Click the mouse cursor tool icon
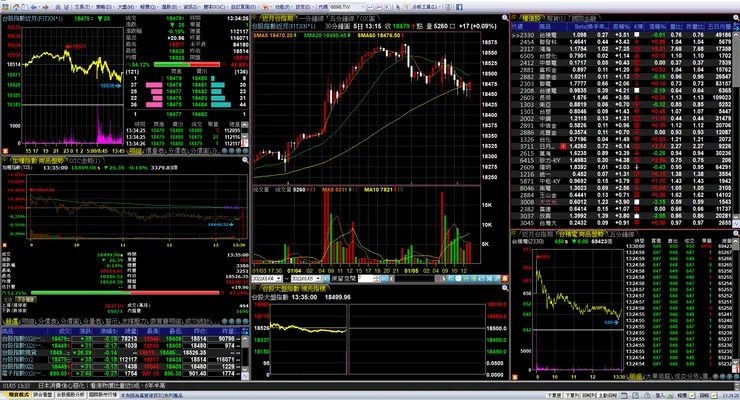The height and width of the screenshot is (400, 740). click(x=398, y=7)
